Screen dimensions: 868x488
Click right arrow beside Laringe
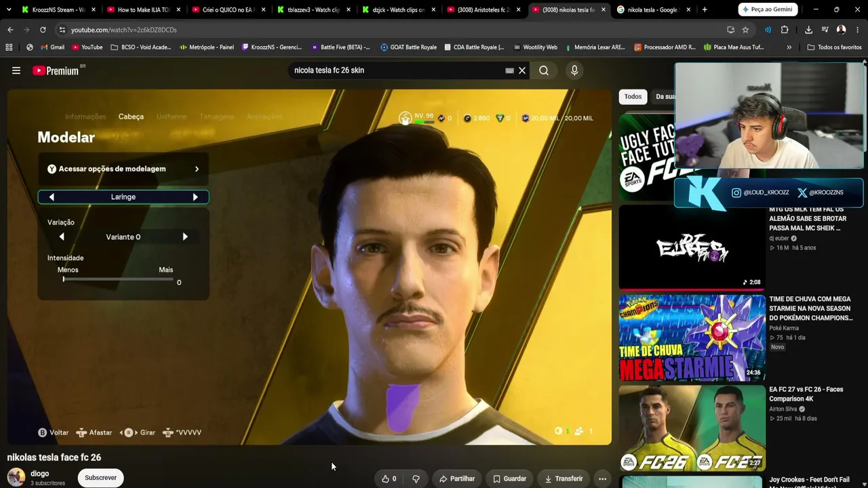[x=195, y=197]
